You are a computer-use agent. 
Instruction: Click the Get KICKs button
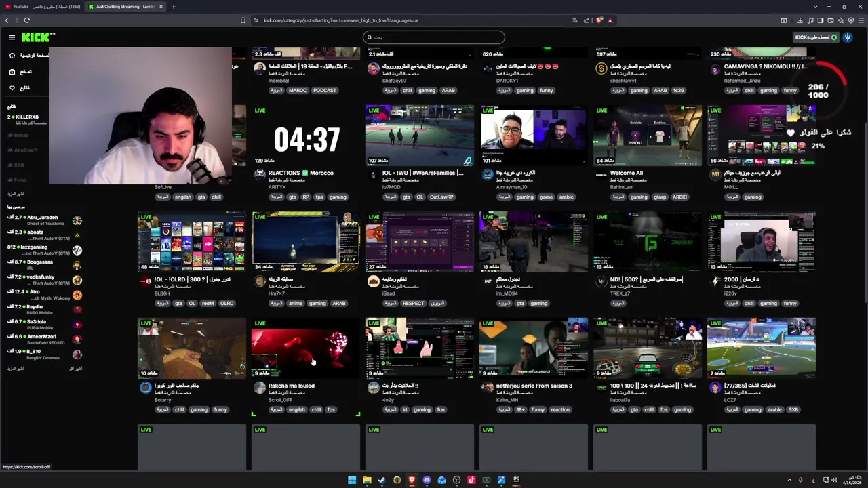point(816,37)
